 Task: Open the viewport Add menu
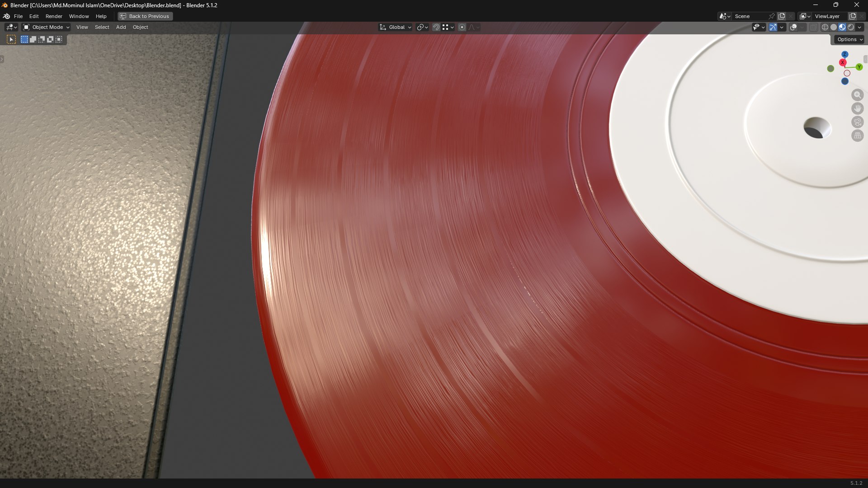pos(121,27)
